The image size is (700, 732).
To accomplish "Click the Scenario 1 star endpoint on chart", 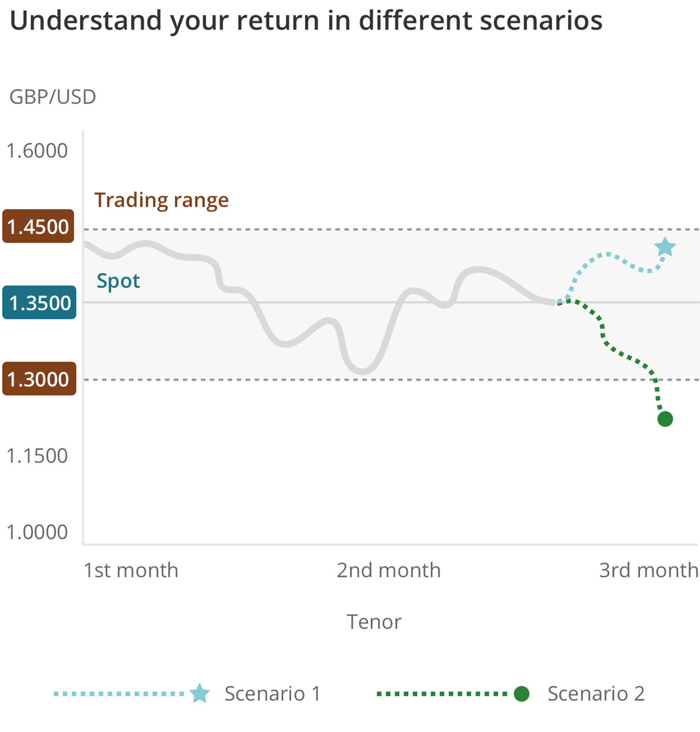I will [665, 247].
